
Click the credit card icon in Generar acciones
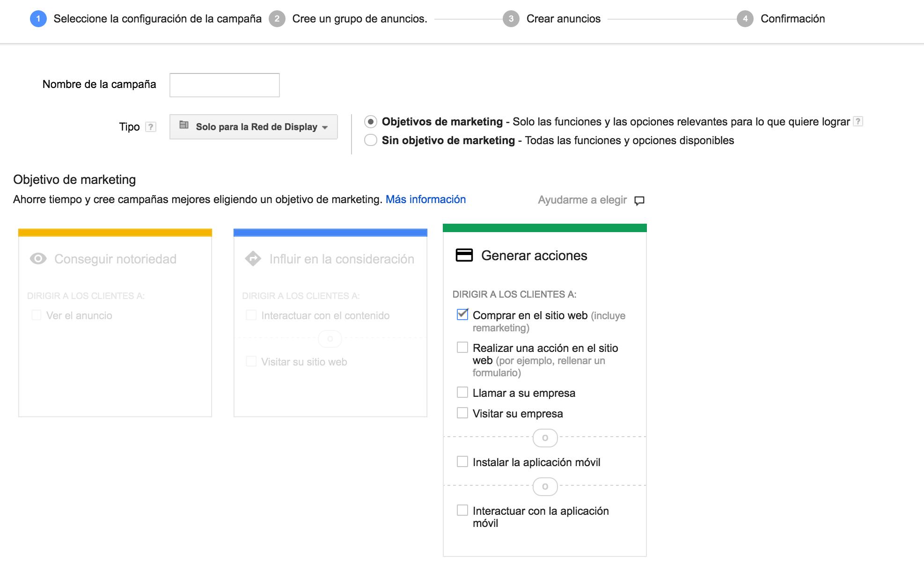[x=464, y=255]
